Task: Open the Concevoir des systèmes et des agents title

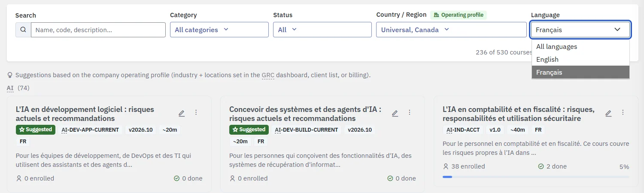Action: pos(305,114)
